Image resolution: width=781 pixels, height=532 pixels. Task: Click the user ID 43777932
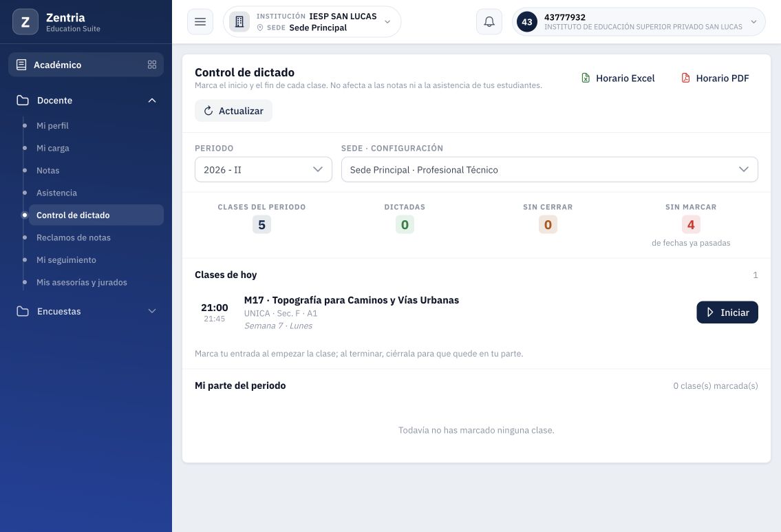(x=565, y=17)
